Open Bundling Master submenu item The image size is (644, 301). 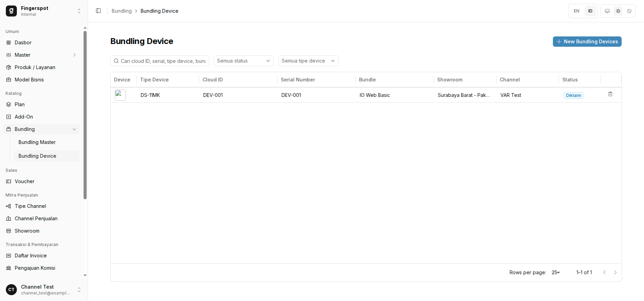click(x=47, y=142)
